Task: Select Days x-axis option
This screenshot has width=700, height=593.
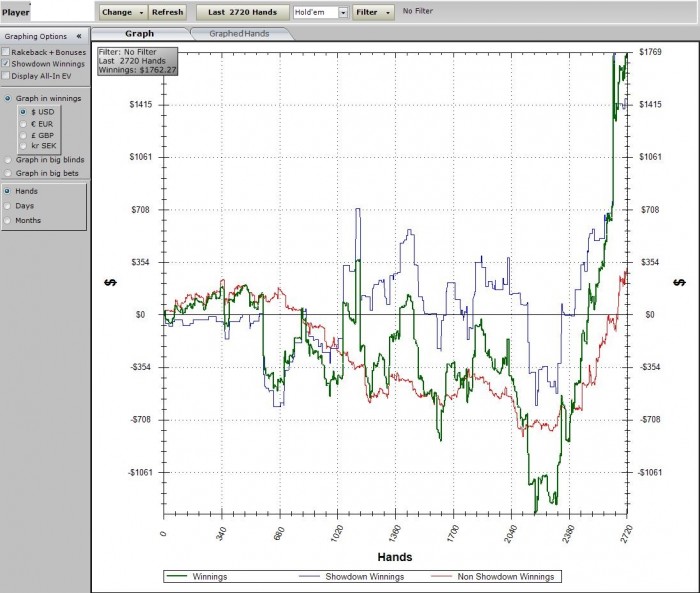Action: (7, 206)
